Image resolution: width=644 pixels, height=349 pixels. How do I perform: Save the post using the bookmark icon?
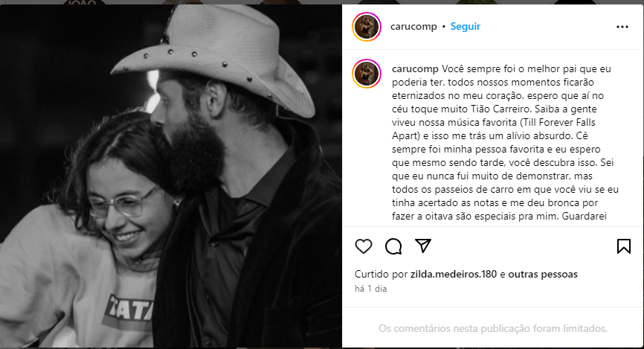(x=623, y=246)
